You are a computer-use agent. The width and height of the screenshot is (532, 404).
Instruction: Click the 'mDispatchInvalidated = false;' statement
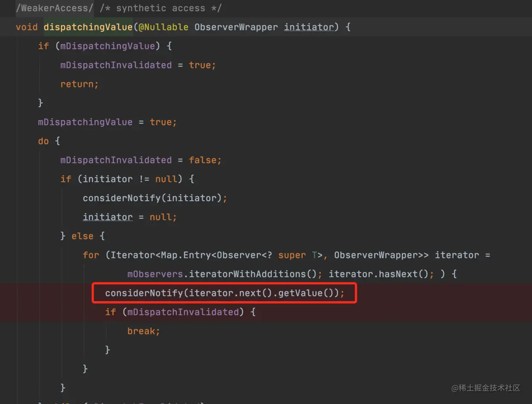coord(141,160)
